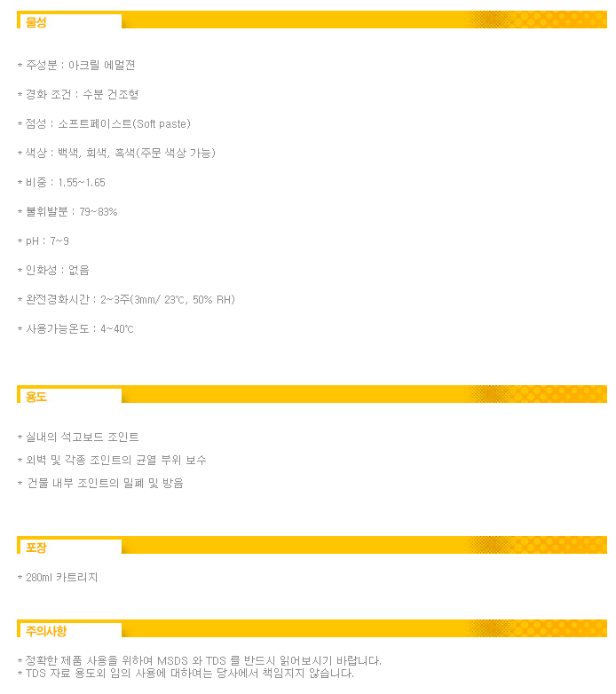Select the 경화 조건 수분 건조형 line

78,95
